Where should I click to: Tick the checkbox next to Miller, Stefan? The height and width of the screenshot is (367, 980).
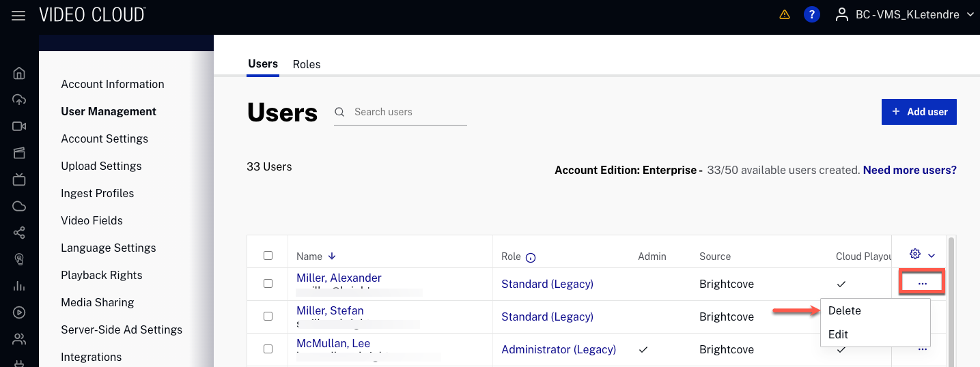268,316
